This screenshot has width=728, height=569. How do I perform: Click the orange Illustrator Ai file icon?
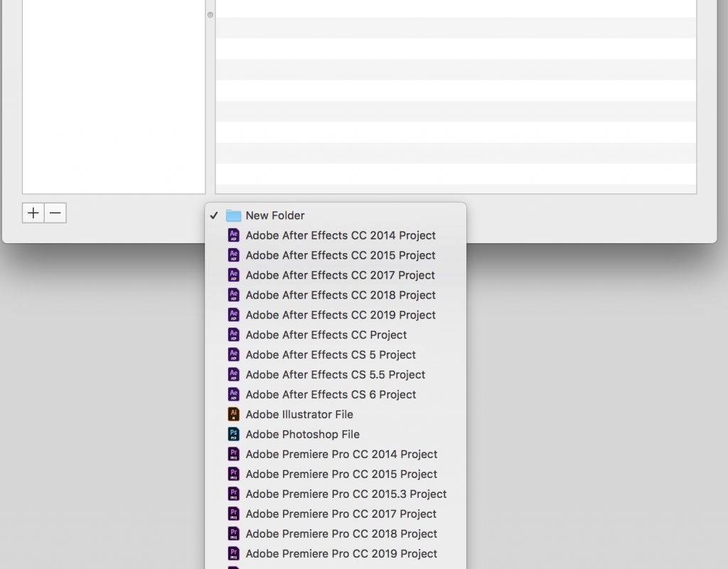coord(233,415)
